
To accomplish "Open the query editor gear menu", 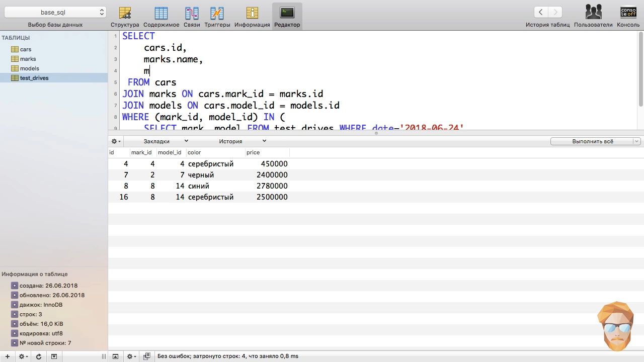I will 115,141.
